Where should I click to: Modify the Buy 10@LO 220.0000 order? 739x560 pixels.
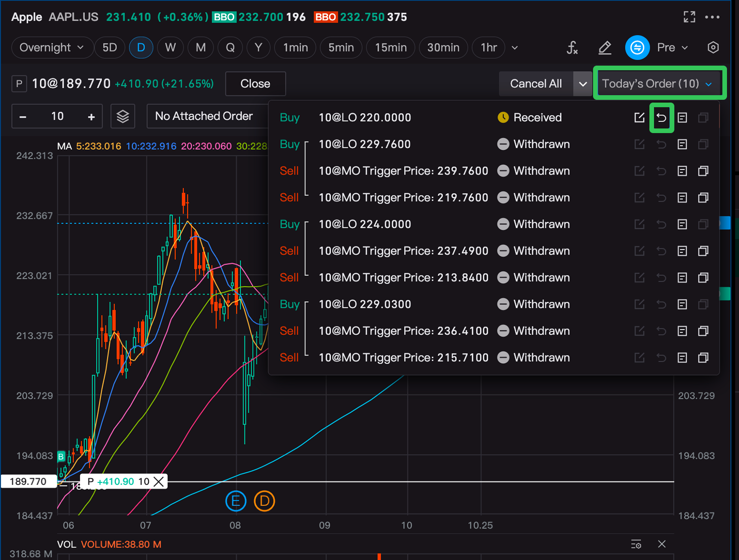coord(639,118)
